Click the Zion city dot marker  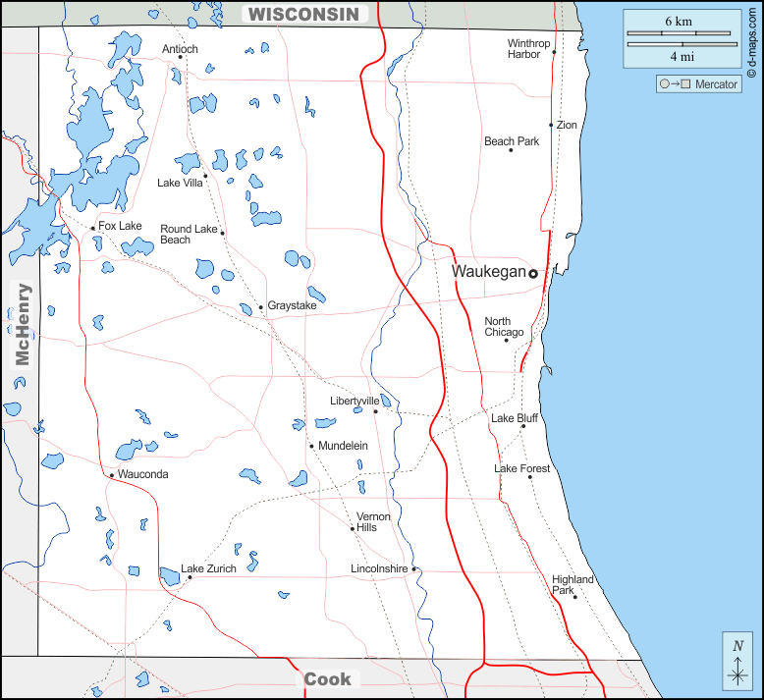pos(551,125)
